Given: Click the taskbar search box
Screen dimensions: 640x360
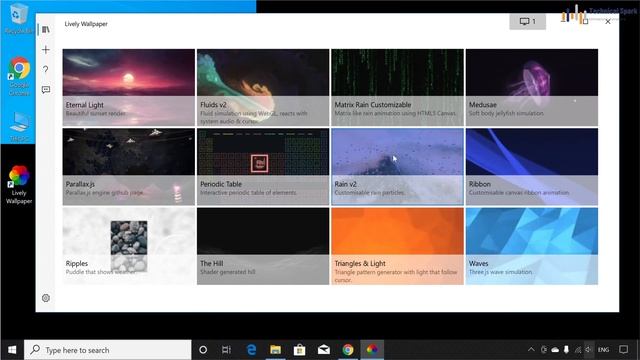Looking at the screenshot, I should click(108, 350).
